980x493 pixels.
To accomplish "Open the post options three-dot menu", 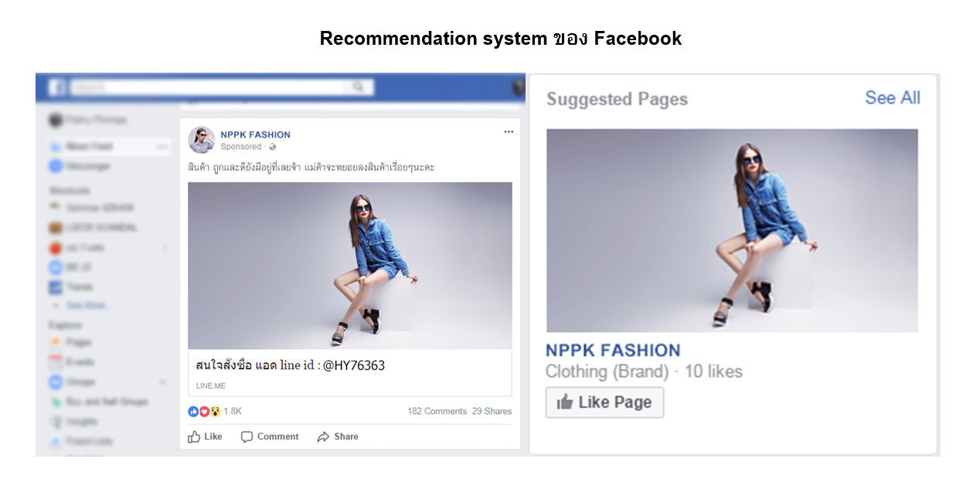I will pos(509,132).
